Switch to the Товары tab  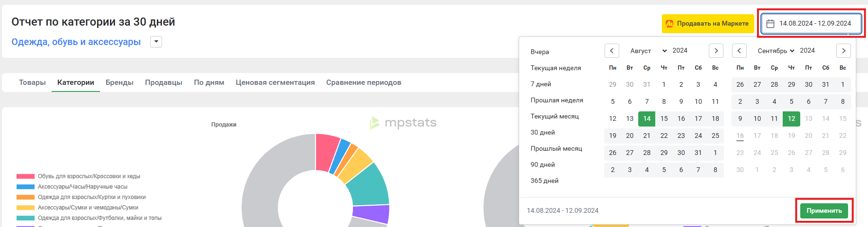pyautogui.click(x=32, y=82)
